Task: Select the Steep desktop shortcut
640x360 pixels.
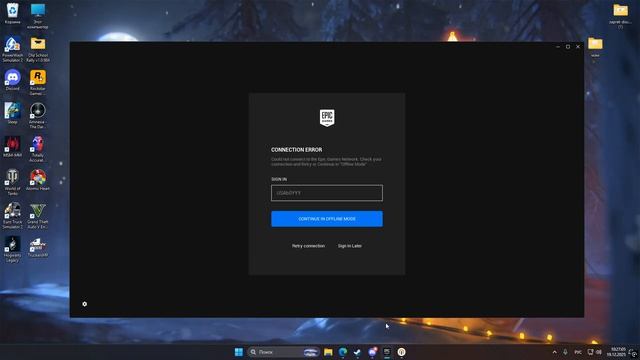Action: pyautogui.click(x=13, y=113)
